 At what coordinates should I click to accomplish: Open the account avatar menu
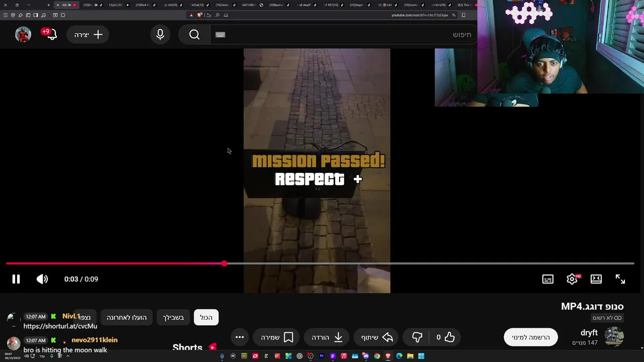(23, 34)
